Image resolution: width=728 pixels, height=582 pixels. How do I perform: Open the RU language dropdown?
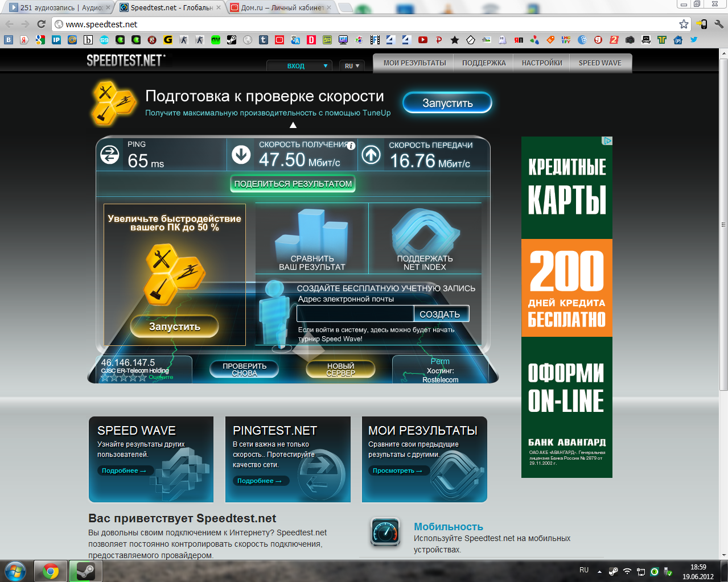(352, 66)
